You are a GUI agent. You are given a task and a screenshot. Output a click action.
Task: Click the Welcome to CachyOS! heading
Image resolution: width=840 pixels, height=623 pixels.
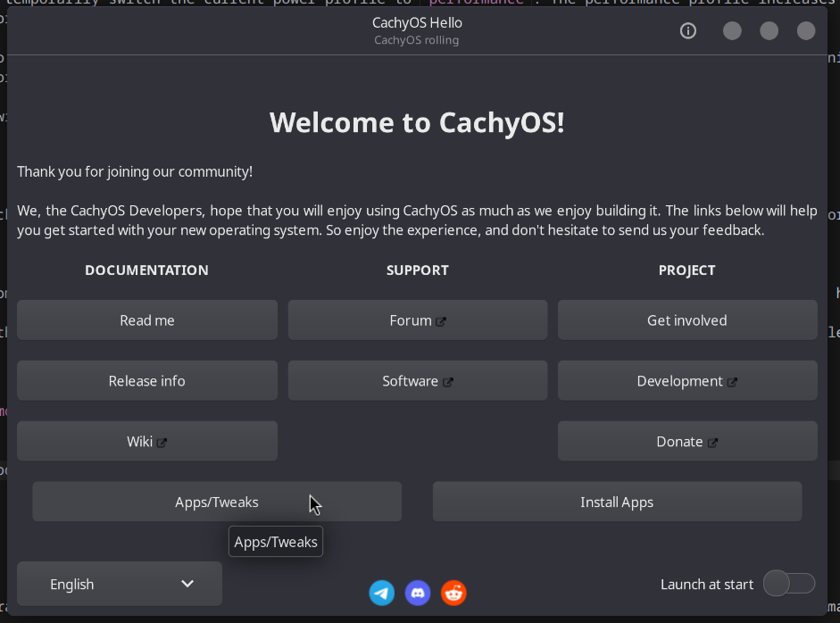point(417,122)
